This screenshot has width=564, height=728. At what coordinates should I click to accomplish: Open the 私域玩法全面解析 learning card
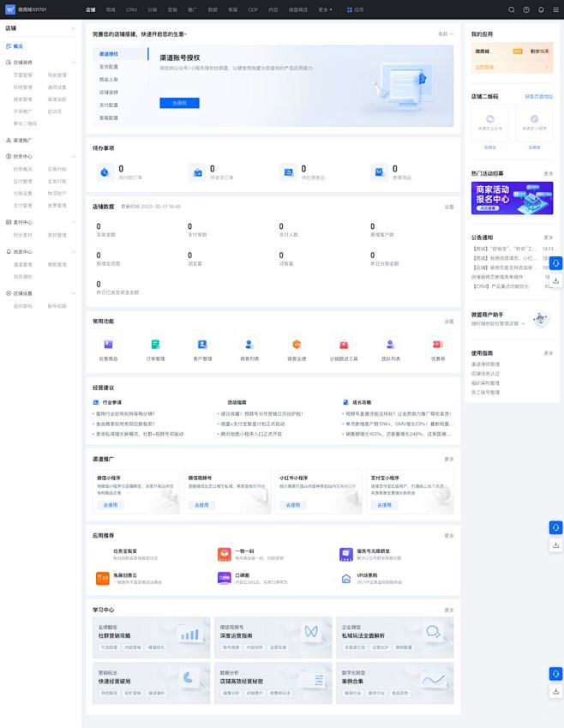[x=395, y=637]
